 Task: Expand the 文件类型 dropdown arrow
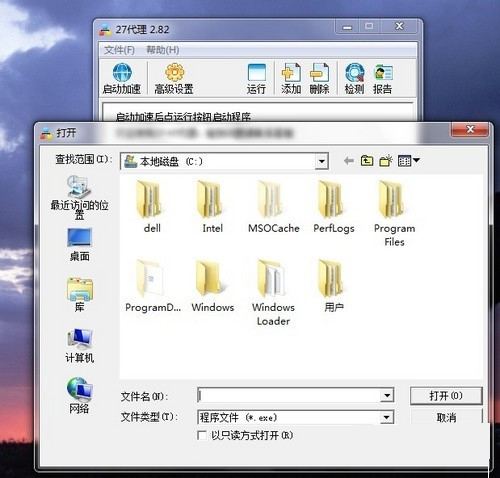pos(387,417)
